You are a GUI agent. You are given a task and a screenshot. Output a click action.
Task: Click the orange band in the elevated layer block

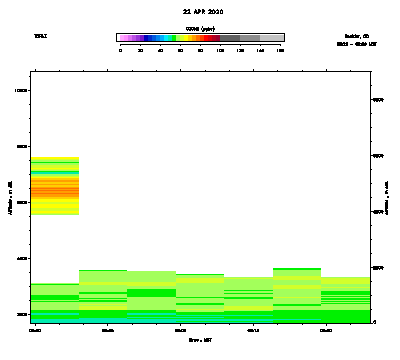coord(55,191)
